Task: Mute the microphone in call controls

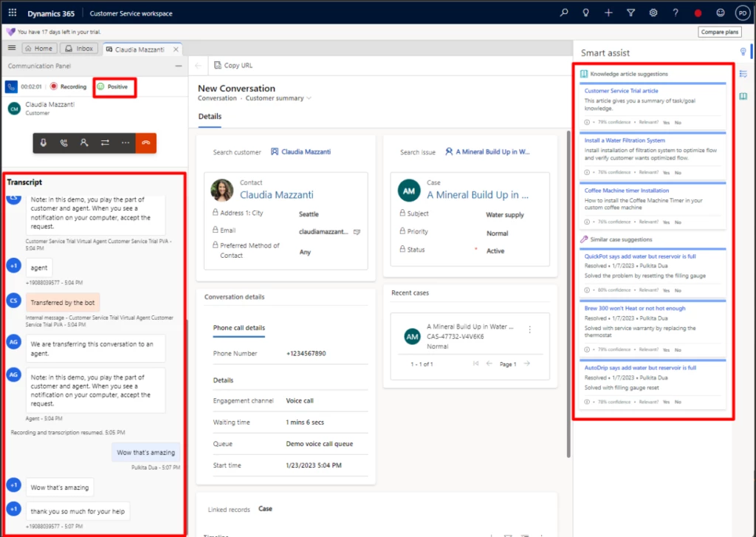Action: (44, 143)
